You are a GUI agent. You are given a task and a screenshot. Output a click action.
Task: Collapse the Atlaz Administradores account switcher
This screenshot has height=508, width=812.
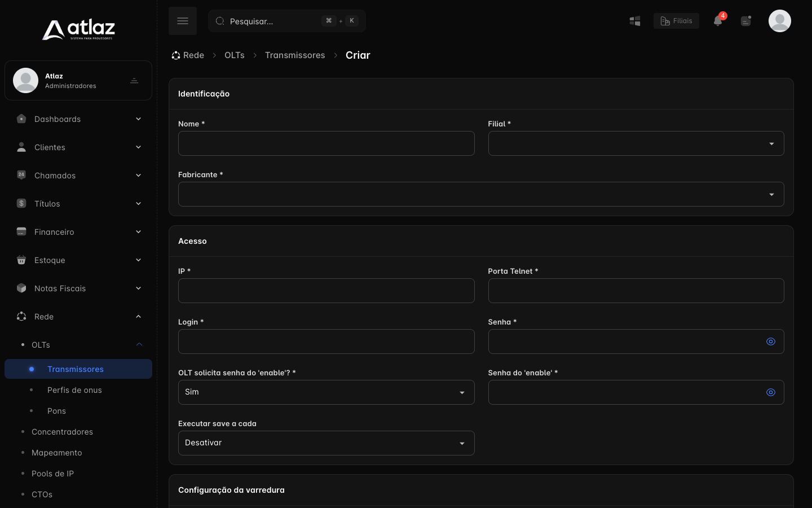(134, 81)
